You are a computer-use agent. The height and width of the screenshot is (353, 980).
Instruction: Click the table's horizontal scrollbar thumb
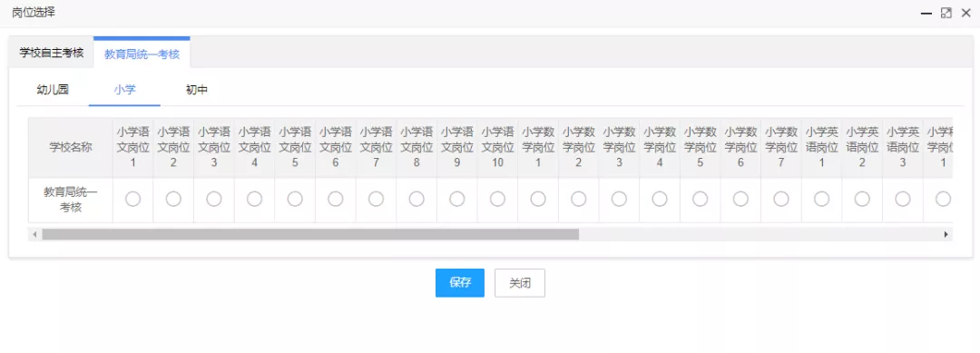pyautogui.click(x=310, y=234)
